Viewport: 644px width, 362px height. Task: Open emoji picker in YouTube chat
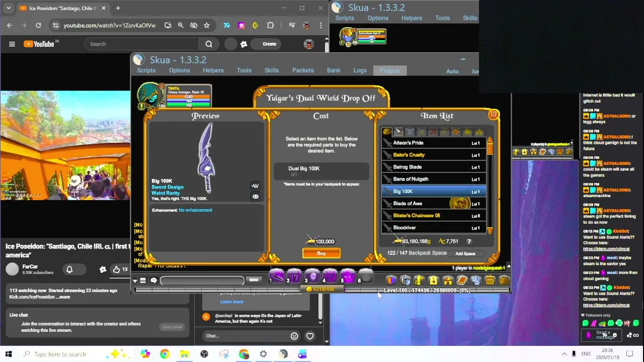click(x=294, y=336)
